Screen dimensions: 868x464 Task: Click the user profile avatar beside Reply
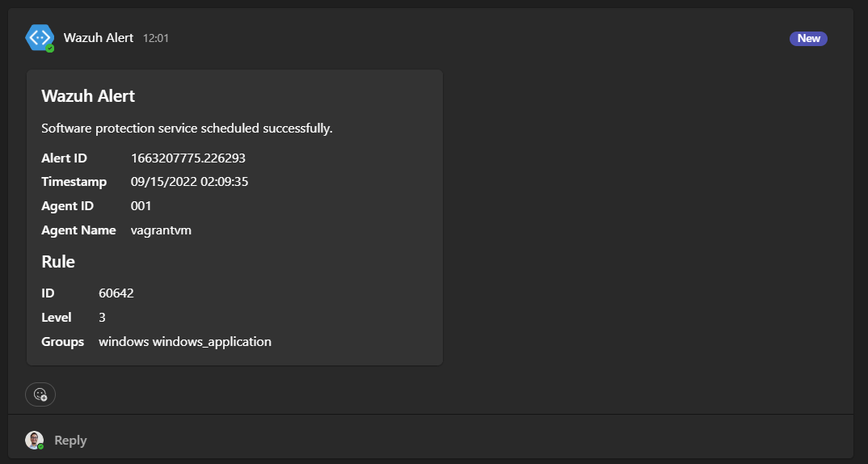coord(34,441)
